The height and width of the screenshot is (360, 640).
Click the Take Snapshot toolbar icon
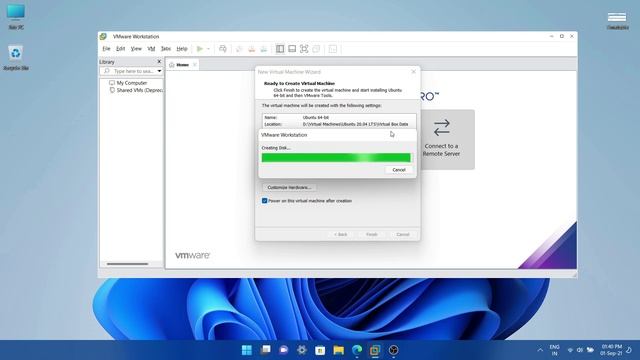pyautogui.click(x=239, y=49)
